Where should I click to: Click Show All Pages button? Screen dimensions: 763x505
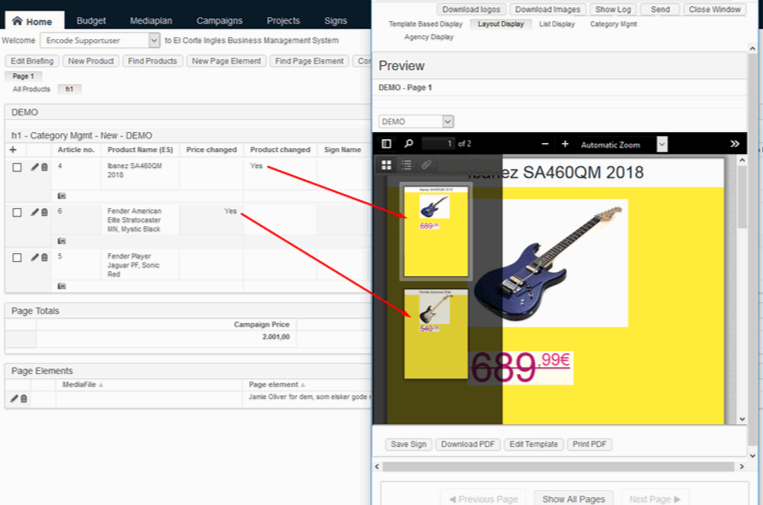tap(574, 499)
